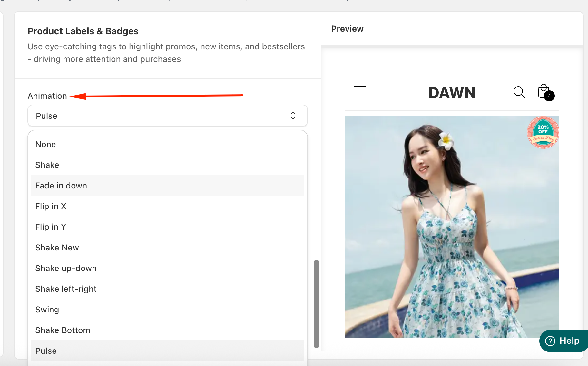Open the hamburger menu in the preview
The height and width of the screenshot is (366, 588).
tap(360, 92)
